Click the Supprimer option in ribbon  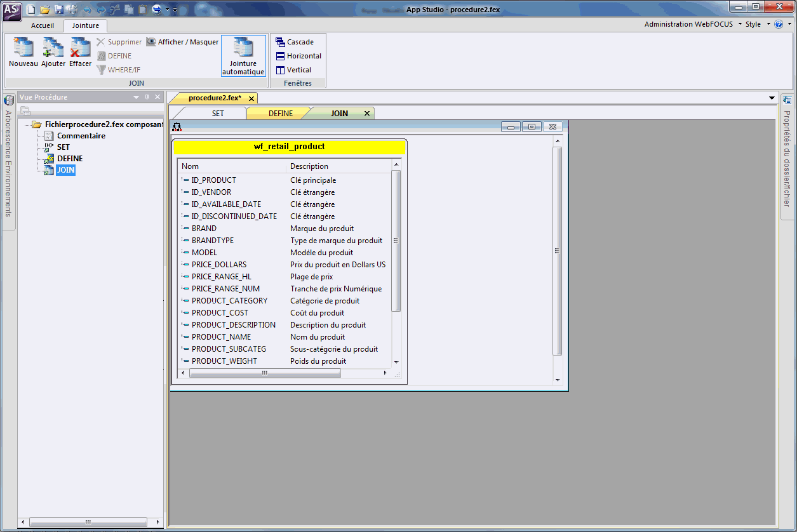(119, 42)
